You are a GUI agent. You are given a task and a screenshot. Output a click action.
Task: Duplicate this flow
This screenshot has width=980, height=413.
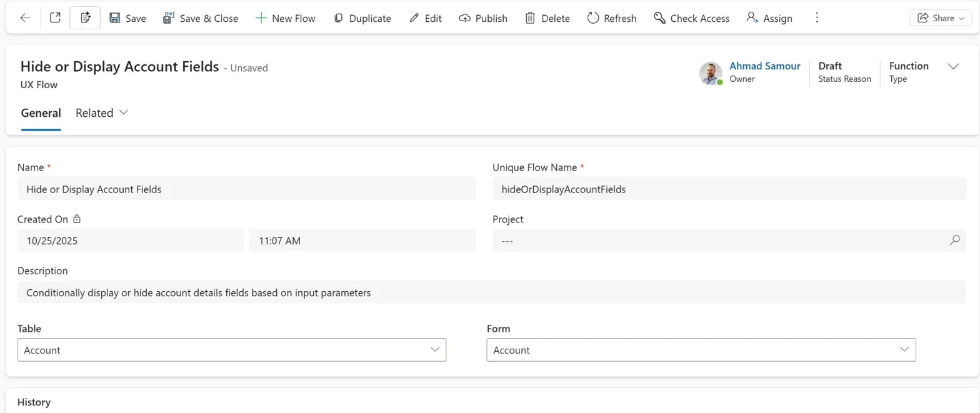click(x=362, y=18)
